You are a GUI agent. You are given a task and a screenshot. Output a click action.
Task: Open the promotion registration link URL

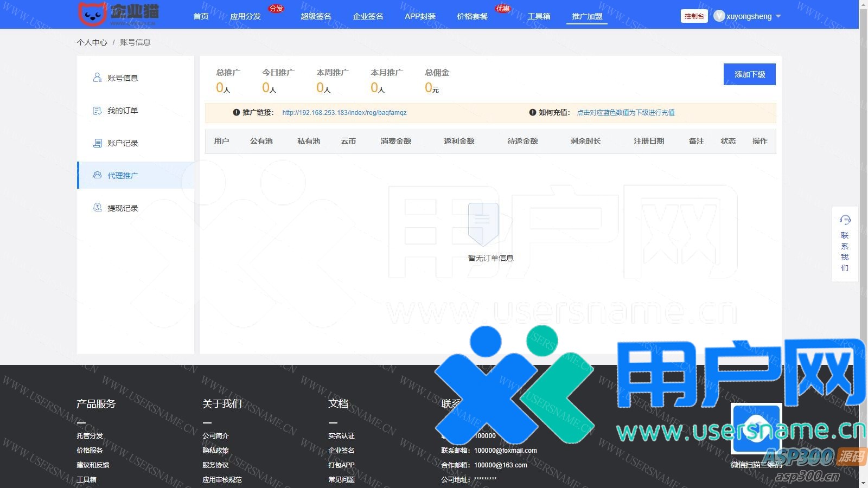(x=344, y=113)
